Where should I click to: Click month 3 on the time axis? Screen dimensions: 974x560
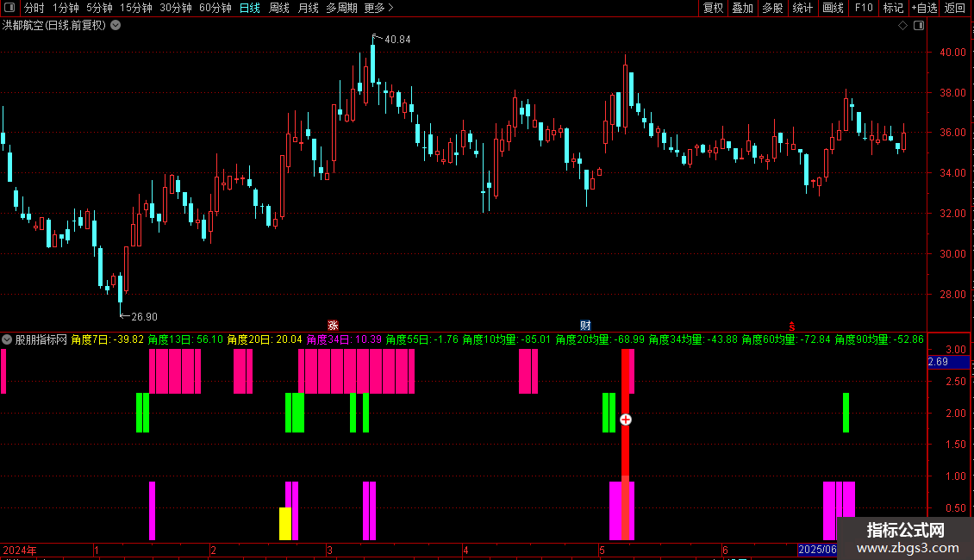330,550
